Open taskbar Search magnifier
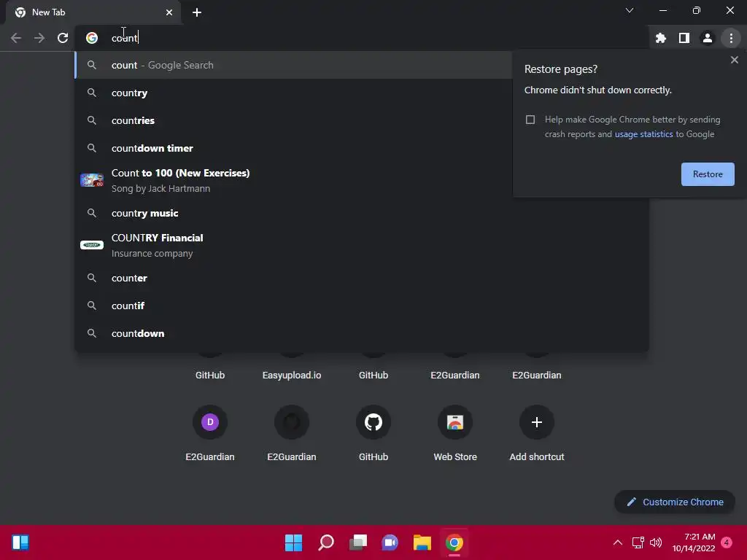The width and height of the screenshot is (747, 560). pyautogui.click(x=326, y=542)
